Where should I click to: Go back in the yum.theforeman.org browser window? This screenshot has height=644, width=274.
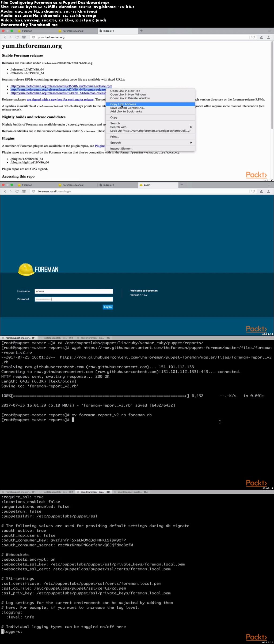[x=5, y=37]
